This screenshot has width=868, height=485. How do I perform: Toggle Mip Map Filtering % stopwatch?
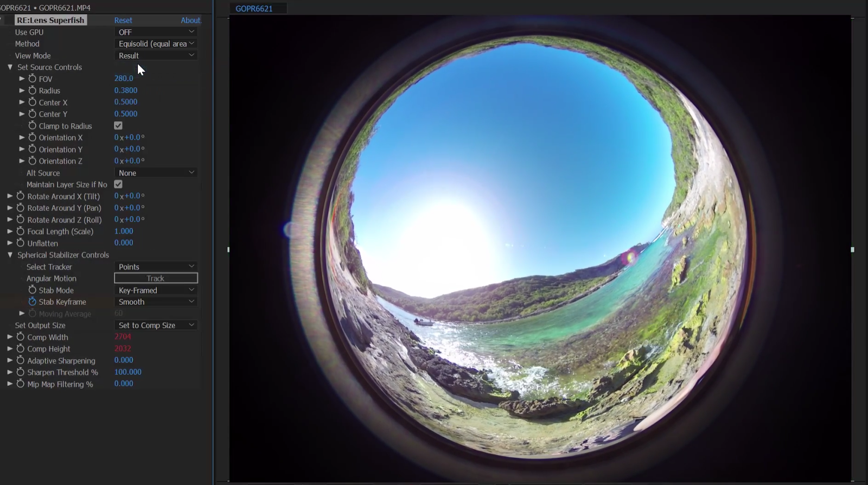(21, 384)
